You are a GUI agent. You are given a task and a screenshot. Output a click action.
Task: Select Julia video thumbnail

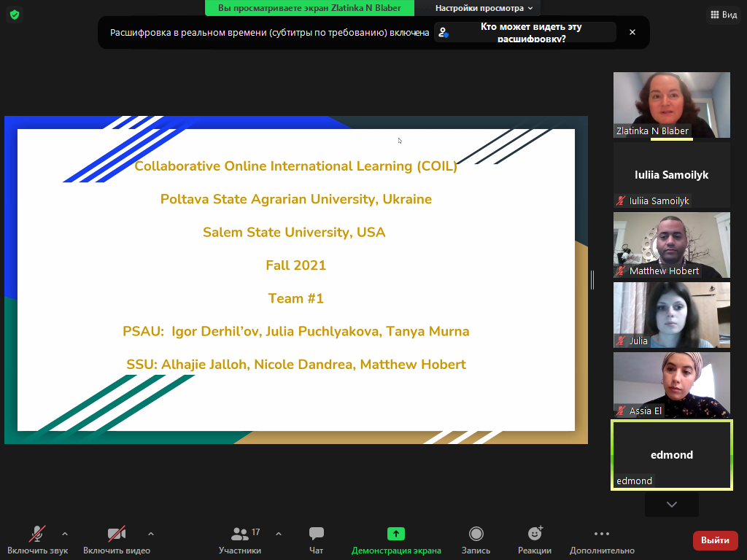671,315
